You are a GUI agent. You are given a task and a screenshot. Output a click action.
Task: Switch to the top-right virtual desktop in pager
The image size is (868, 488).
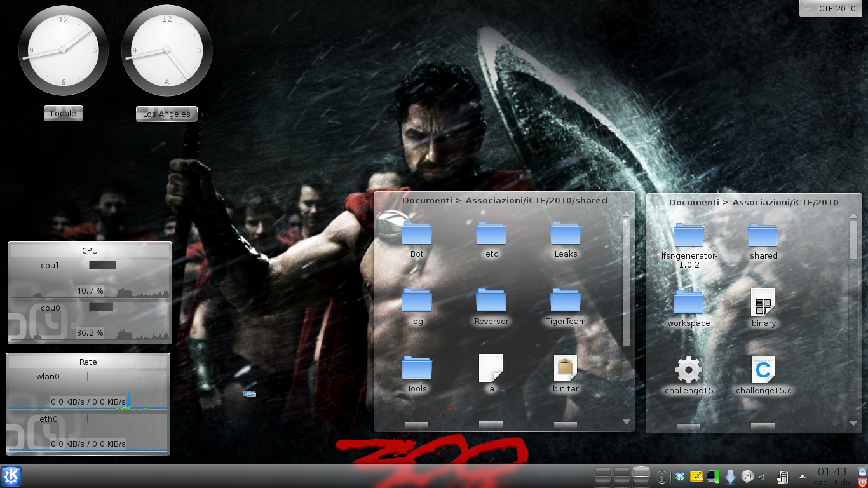[x=641, y=471]
